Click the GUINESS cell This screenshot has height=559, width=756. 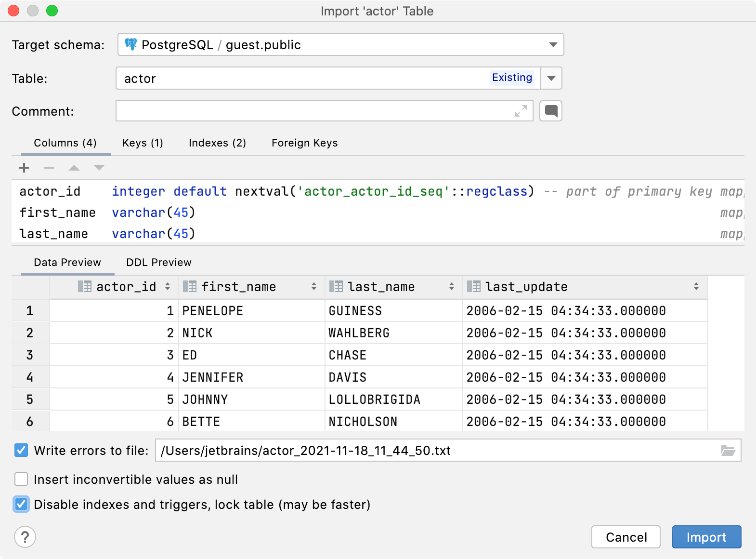point(393,311)
